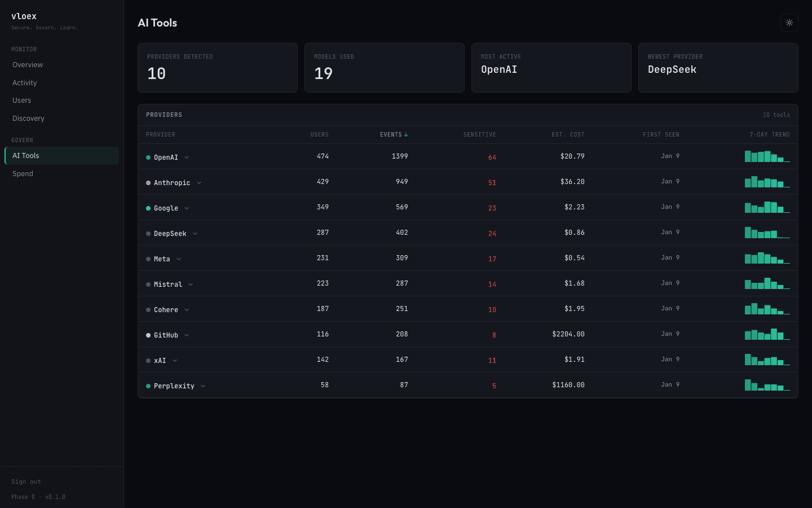Toggle the status dot next to Meta
Image resolution: width=812 pixels, height=508 pixels.
click(x=148, y=258)
